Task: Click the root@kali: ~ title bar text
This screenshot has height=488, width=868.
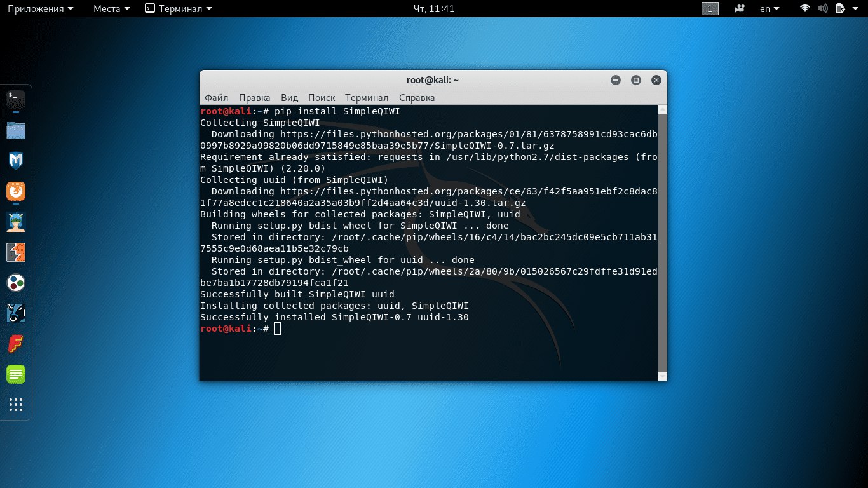Action: point(433,80)
